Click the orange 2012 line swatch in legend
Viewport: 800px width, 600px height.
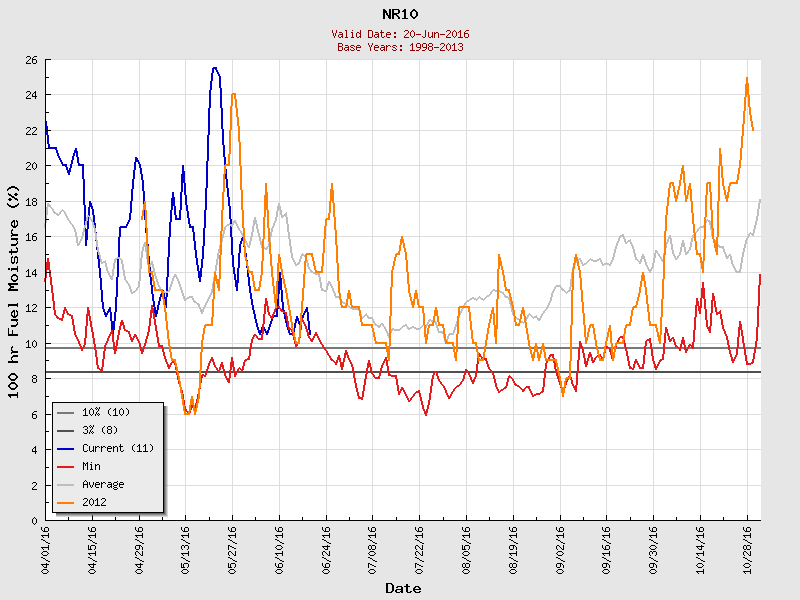tap(66, 502)
